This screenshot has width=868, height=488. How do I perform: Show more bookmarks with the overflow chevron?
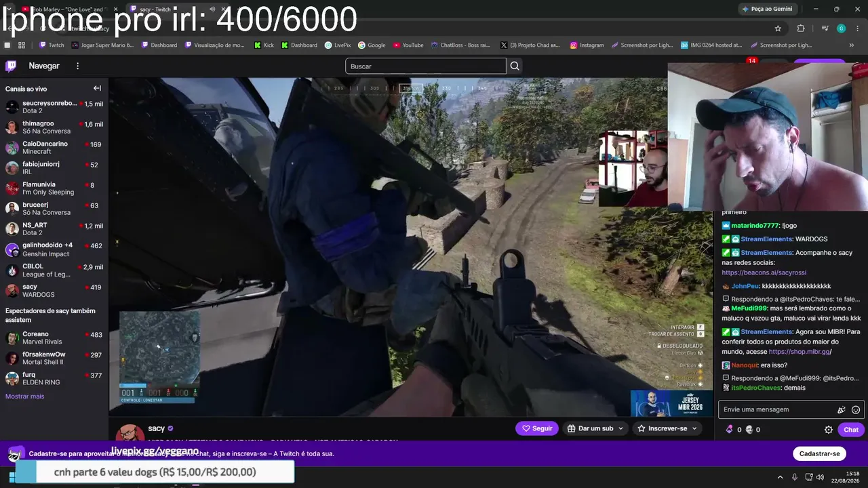point(852,45)
